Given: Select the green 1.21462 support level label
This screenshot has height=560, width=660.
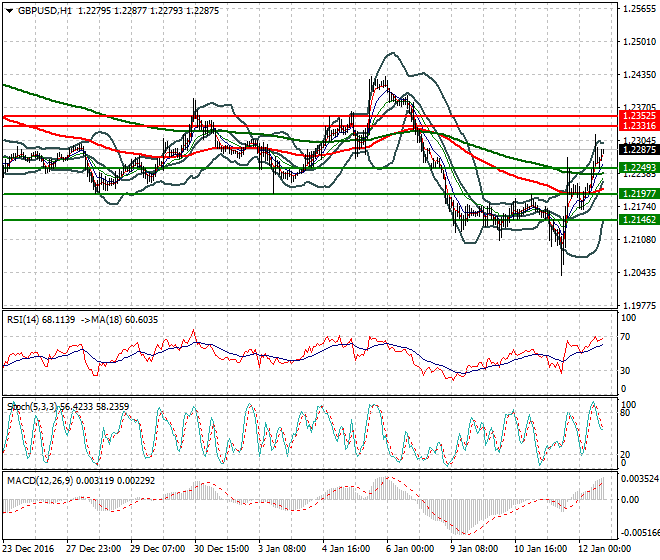Looking at the screenshot, I should [639, 220].
